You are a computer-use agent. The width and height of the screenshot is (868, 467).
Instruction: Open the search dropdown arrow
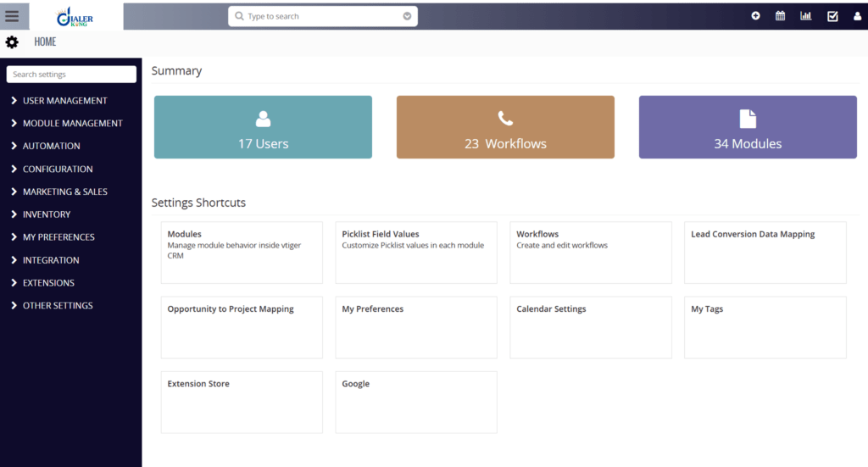point(407,16)
